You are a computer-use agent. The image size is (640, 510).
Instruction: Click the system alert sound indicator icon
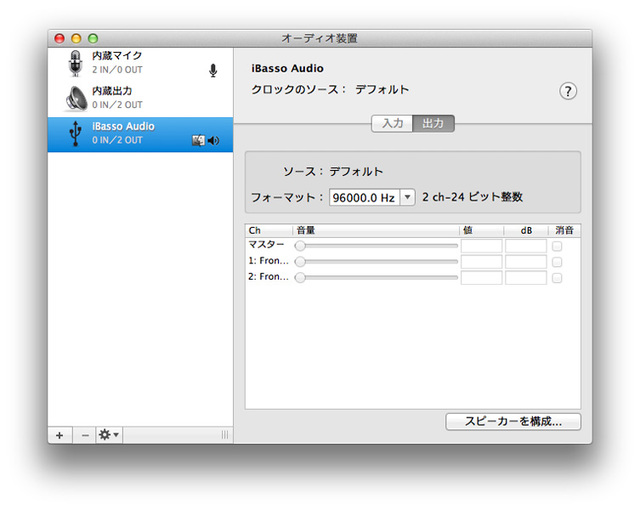pos(198,141)
